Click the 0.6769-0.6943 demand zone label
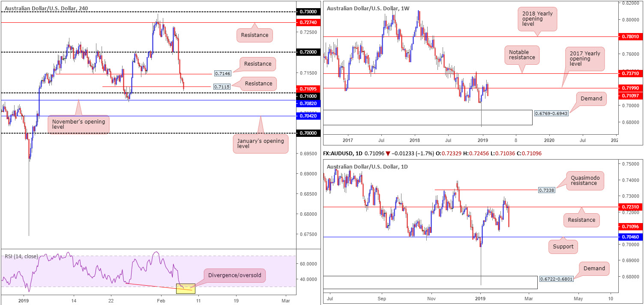Viewport: 644px width, 305px height. 551,114
